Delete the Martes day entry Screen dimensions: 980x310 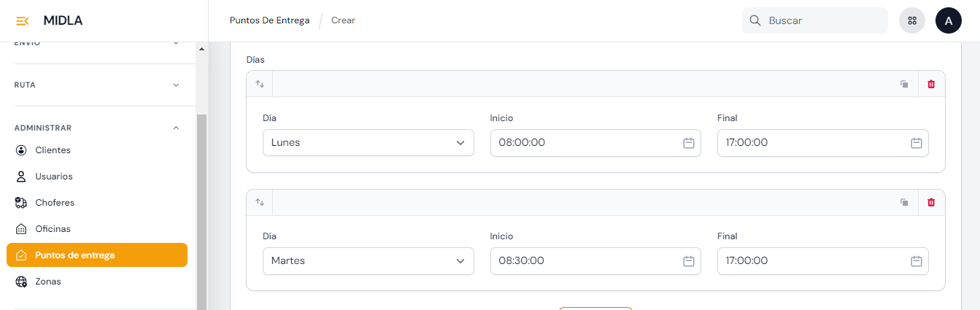coord(931,202)
